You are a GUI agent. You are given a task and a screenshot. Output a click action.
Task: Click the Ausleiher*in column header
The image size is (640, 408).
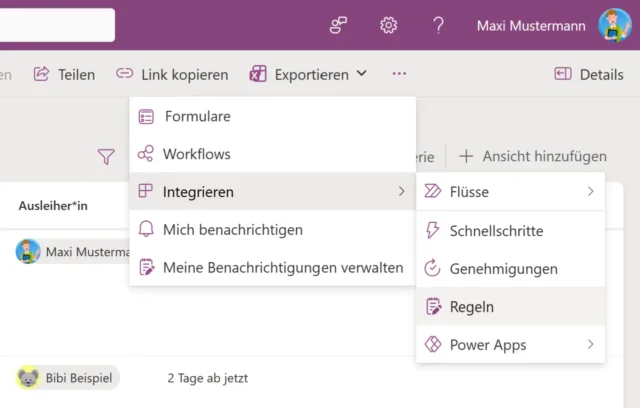coord(53,206)
